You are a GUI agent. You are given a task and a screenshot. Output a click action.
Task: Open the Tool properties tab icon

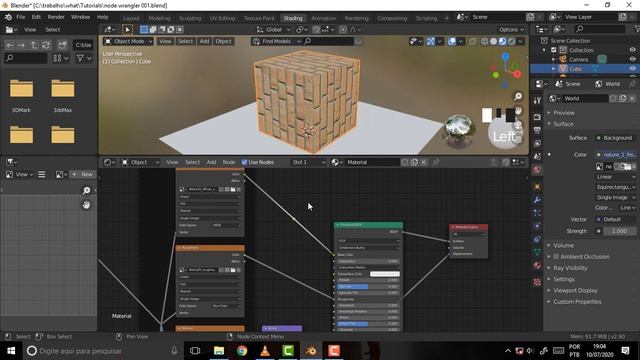(537, 100)
